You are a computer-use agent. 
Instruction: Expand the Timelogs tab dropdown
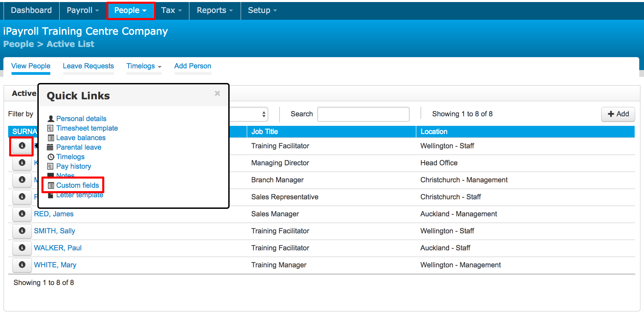(144, 66)
